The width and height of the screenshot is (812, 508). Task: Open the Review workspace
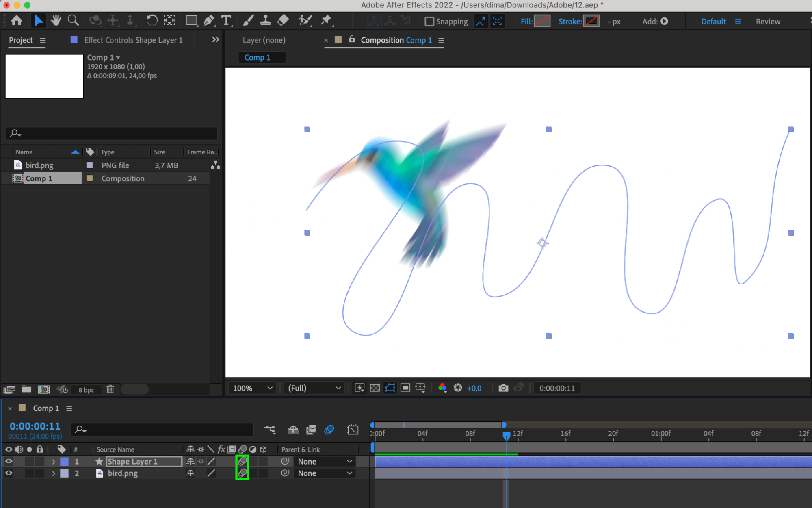767,22
